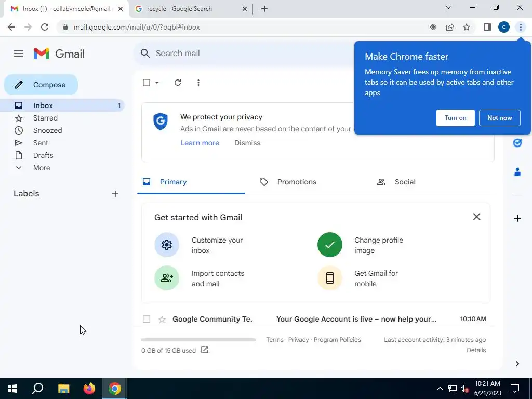
Task: Open the Windows Start menu
Action: pos(12,389)
